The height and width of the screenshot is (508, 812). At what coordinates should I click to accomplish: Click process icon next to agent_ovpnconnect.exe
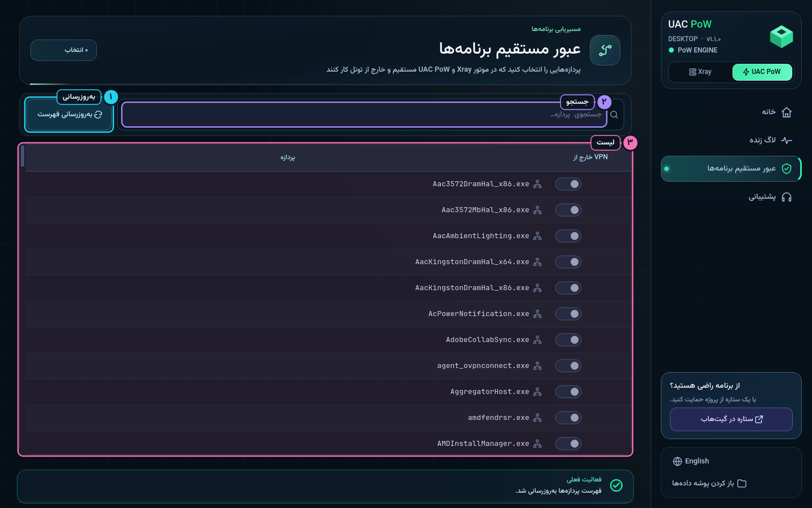537,366
